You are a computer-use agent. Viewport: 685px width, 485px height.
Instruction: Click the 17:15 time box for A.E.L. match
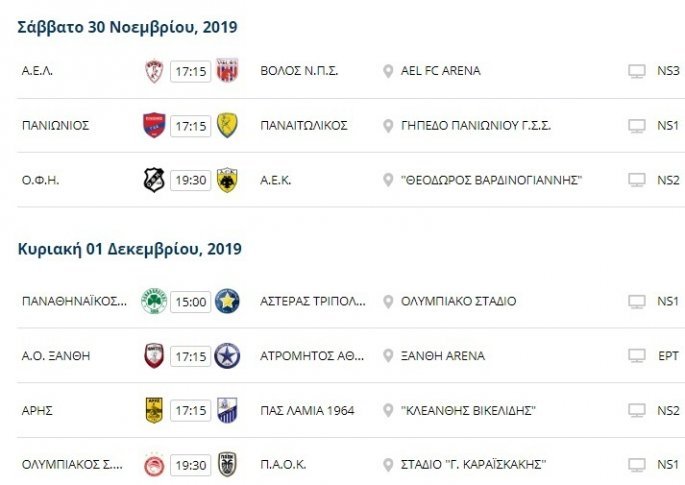click(x=190, y=71)
